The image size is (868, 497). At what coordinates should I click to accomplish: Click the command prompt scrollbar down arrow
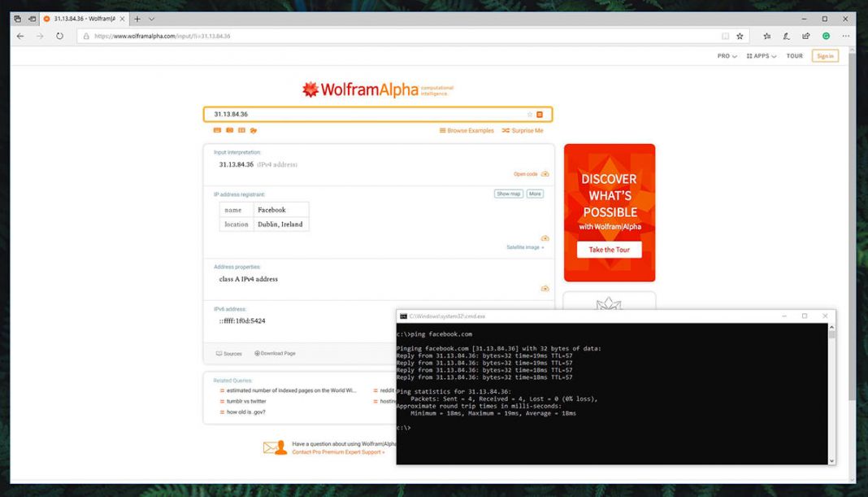coord(831,461)
